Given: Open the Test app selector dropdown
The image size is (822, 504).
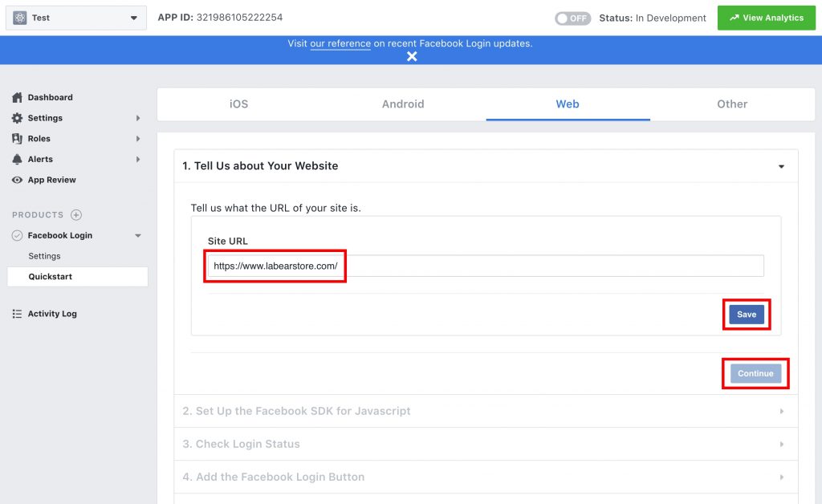Looking at the screenshot, I should (x=76, y=18).
